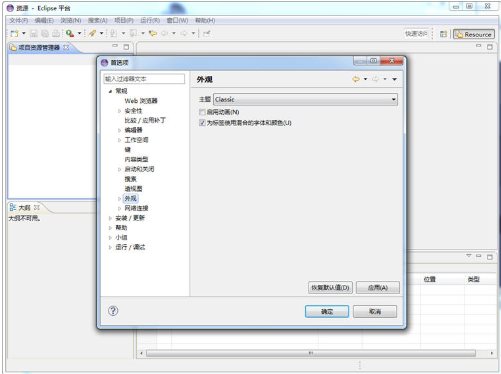Open the 浏览(N) menu
The height and width of the screenshot is (374, 501).
[x=71, y=21]
